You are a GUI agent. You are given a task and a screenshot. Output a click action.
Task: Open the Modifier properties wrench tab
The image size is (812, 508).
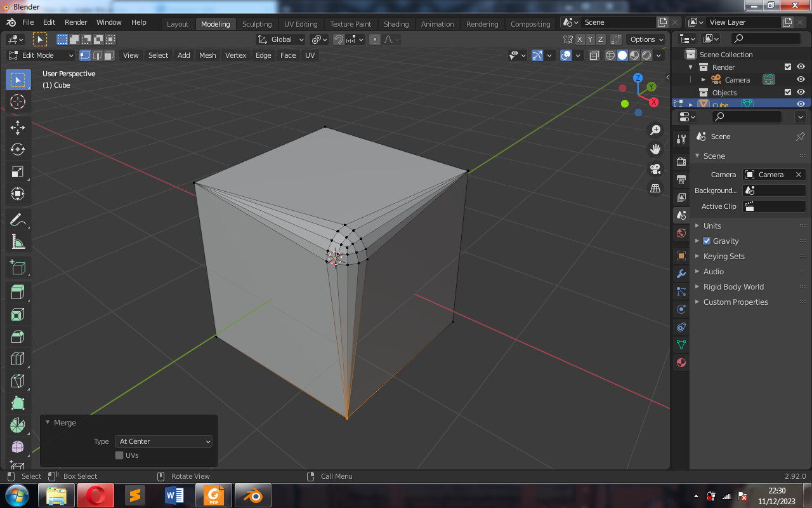pos(681,274)
